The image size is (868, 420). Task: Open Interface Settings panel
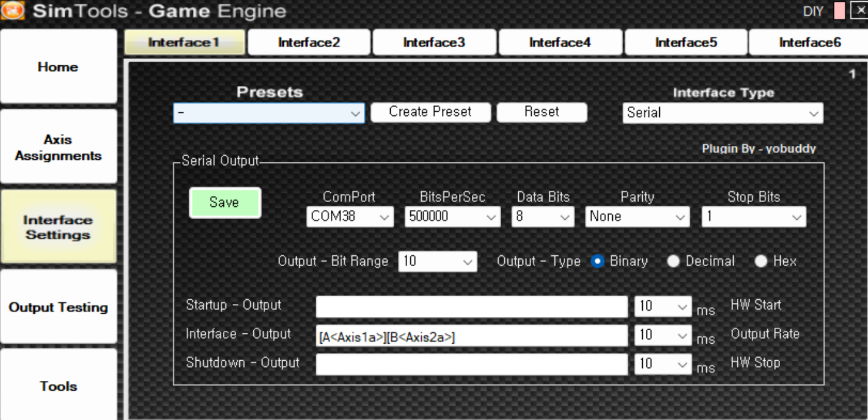click(58, 227)
